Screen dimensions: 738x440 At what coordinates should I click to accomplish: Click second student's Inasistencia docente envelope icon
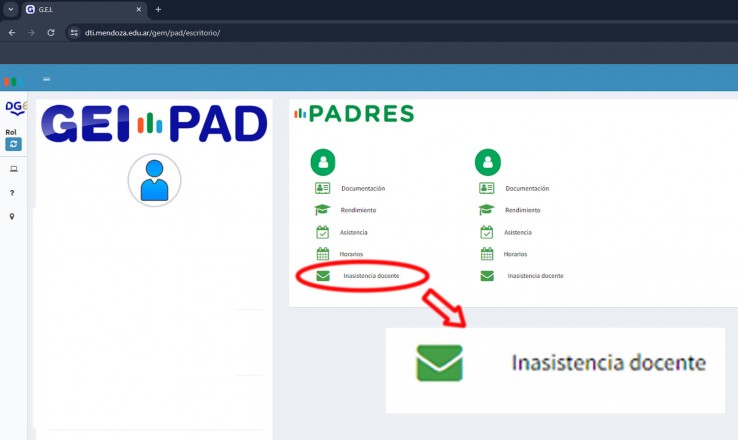(486, 276)
